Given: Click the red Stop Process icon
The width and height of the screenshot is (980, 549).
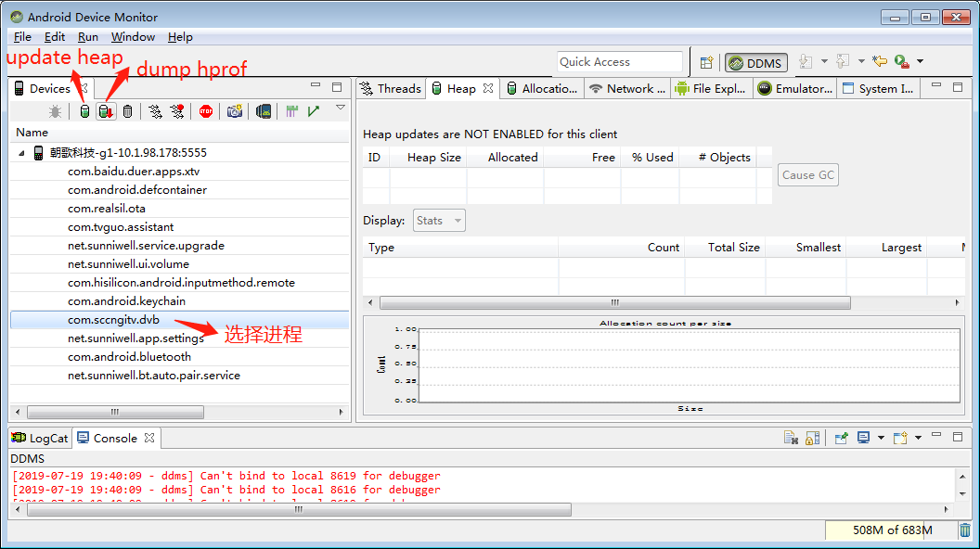Looking at the screenshot, I should pyautogui.click(x=206, y=112).
